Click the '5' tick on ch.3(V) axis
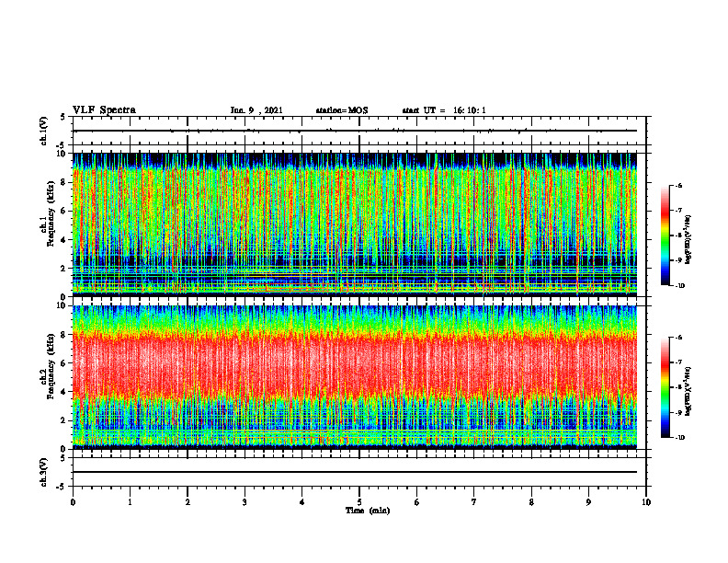Screen dimensions: 728x563 coord(63,458)
